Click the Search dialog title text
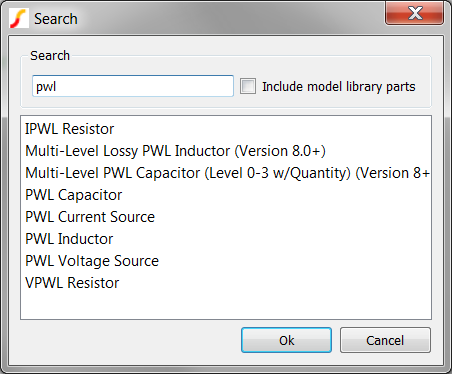 56,19
